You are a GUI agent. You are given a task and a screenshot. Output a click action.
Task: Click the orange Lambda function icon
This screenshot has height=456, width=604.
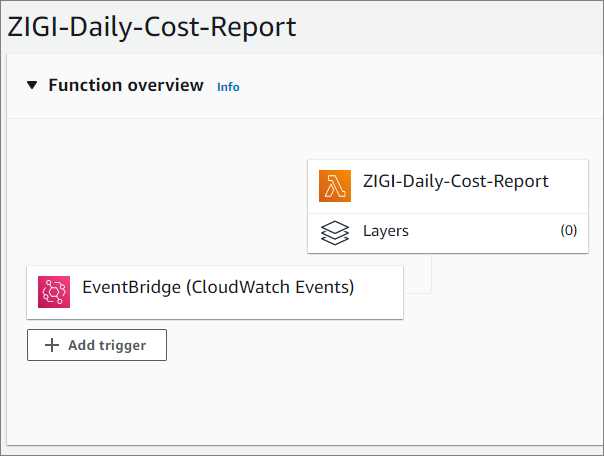tap(335, 186)
